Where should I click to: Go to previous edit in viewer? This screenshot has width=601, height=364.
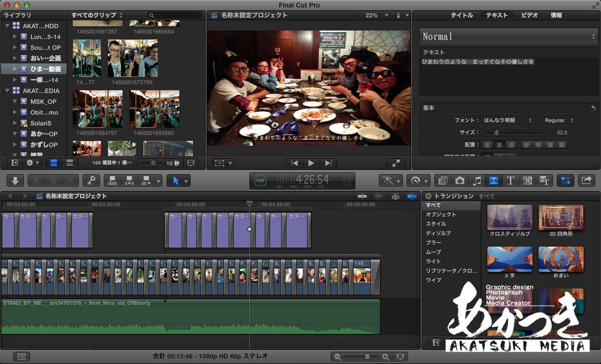click(294, 163)
